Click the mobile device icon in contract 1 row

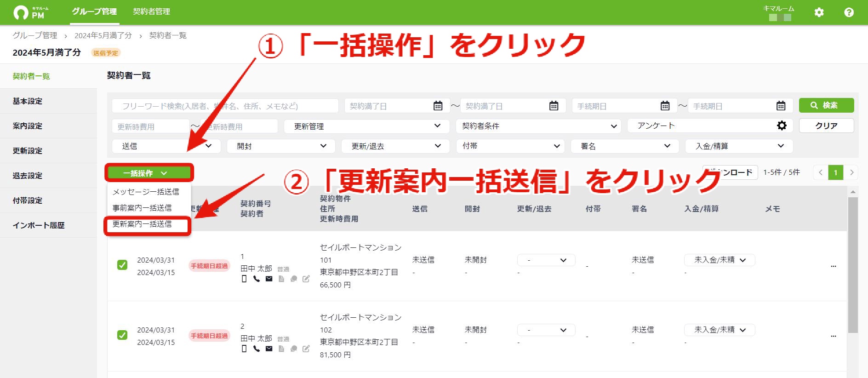tap(244, 279)
